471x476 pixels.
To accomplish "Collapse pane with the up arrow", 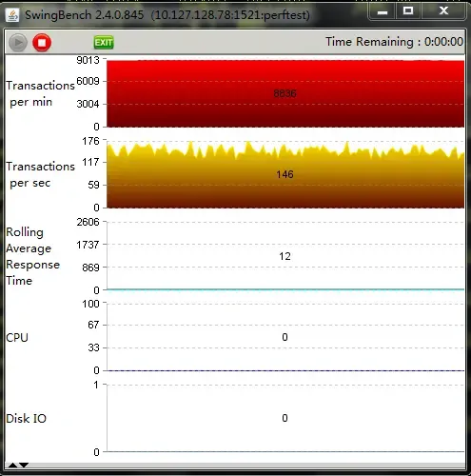I will (13, 466).
